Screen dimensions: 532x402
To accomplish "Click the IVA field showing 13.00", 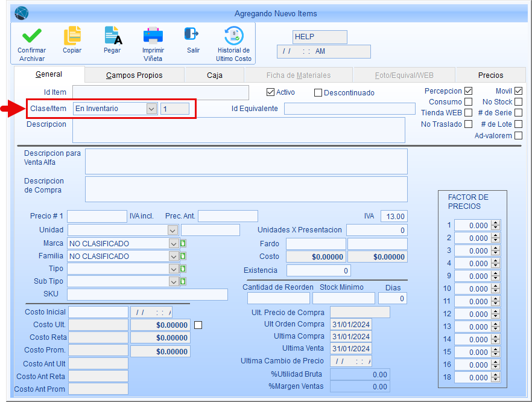I will click(394, 216).
